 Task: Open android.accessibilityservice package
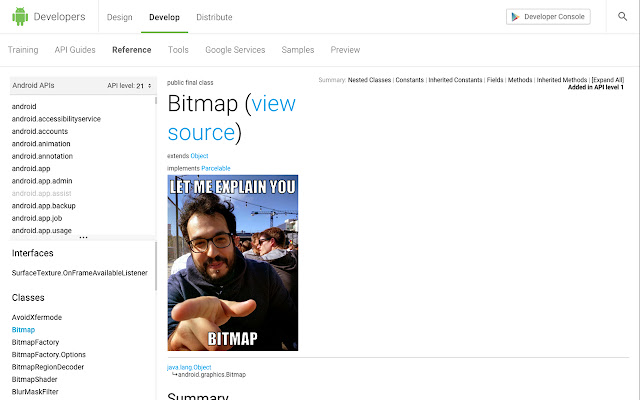click(56, 119)
